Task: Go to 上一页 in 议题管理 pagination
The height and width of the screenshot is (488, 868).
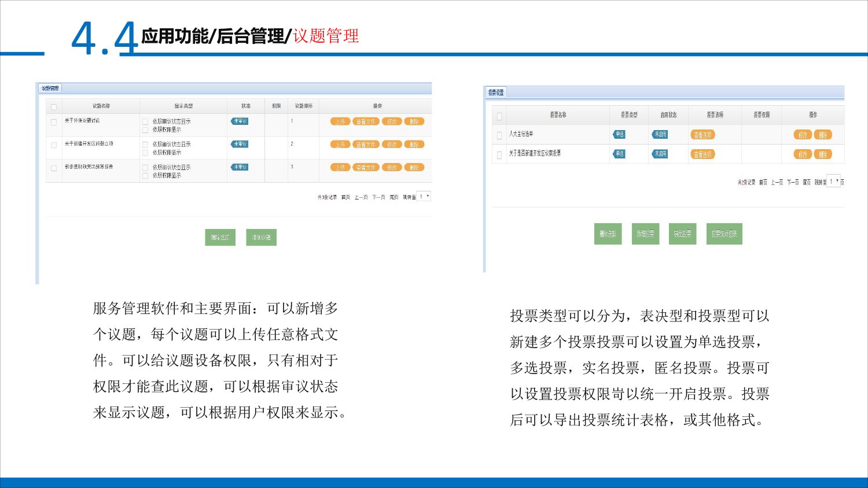Action: point(361,198)
